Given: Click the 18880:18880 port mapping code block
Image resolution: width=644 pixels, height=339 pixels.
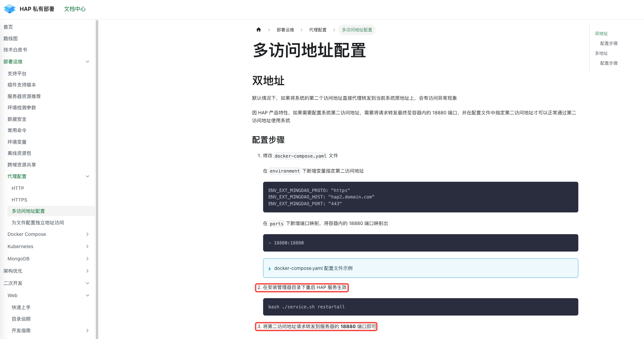Looking at the screenshot, I should pos(420,243).
